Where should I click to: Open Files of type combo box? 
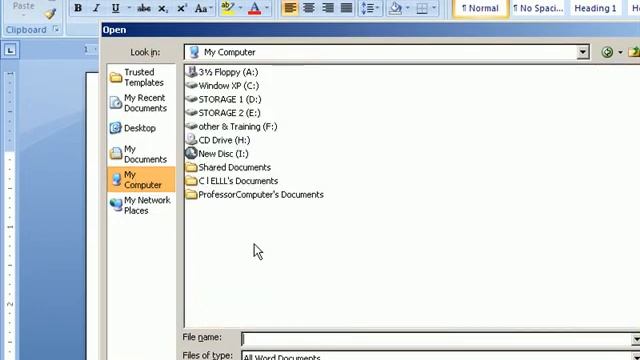[440, 356]
